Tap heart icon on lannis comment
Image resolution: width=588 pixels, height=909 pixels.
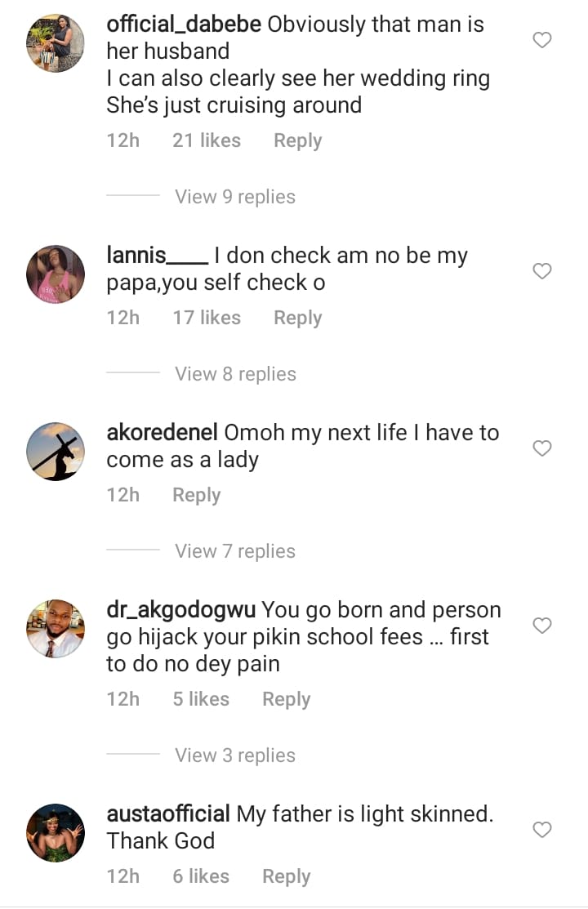click(x=542, y=271)
